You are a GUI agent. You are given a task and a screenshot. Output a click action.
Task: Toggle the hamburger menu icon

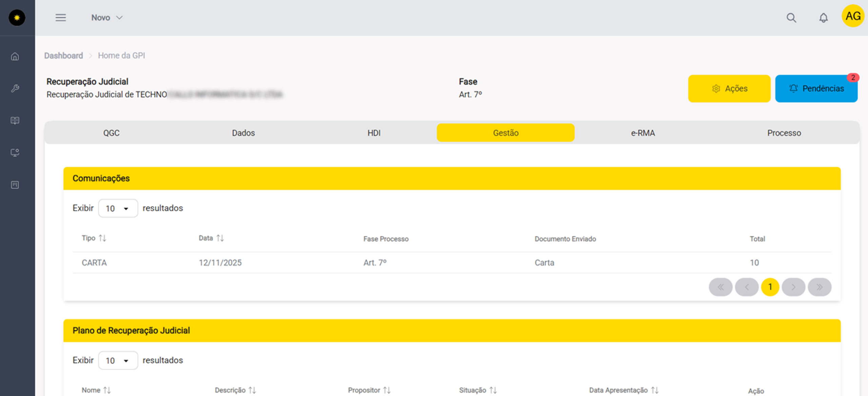pos(61,18)
